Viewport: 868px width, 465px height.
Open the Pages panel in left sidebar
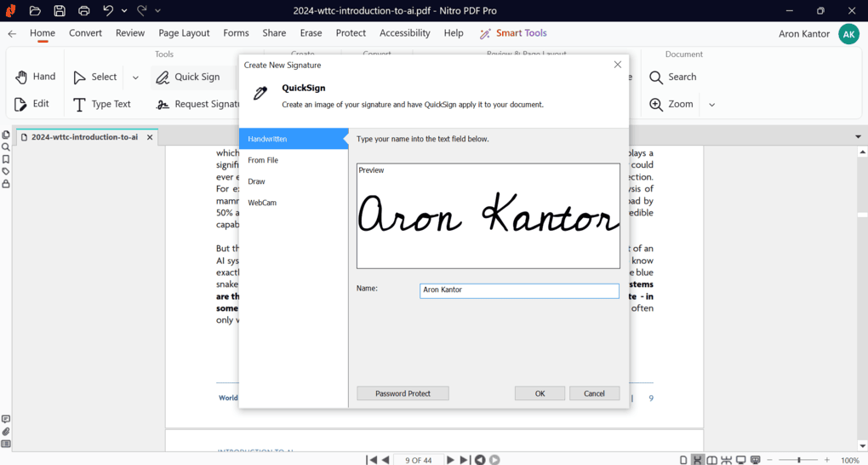pos(6,135)
